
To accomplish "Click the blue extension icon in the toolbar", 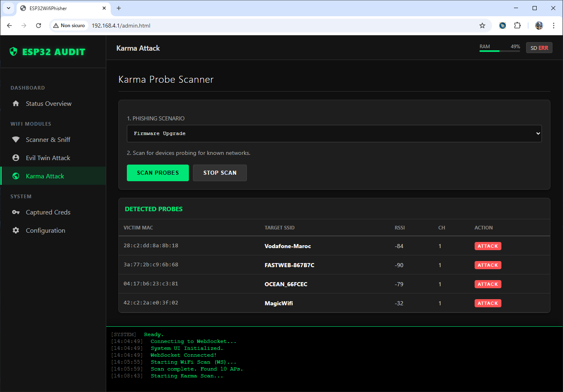I will 503,26.
